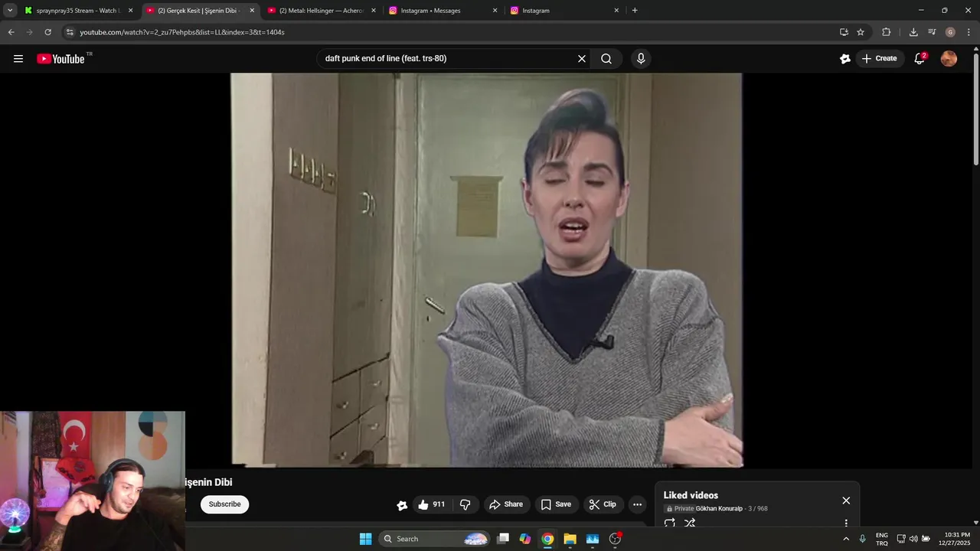Open YouTube notifications bell
Screen dimensions: 980x551
coord(920,59)
